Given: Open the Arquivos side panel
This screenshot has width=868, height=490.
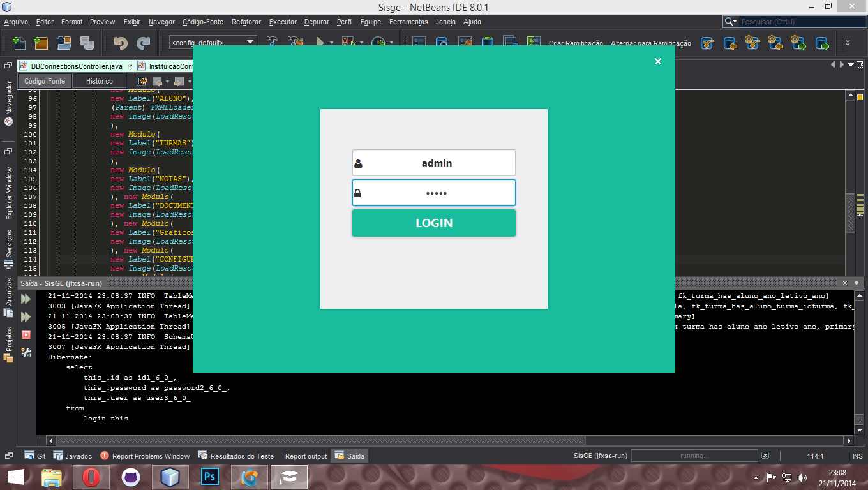Looking at the screenshot, I should click(8, 297).
